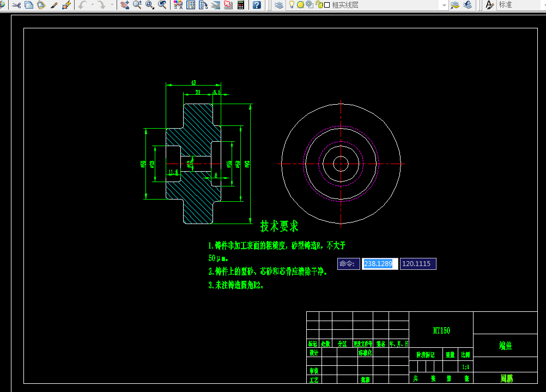Screen dimensions: 546x392
Task: Select the Match Properties brush icon
Action: coord(53,5)
